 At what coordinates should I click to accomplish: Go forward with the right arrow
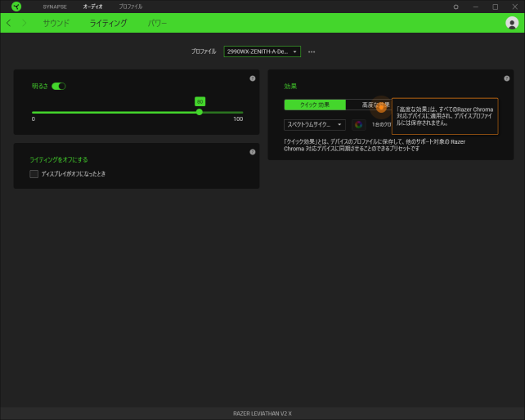click(x=24, y=23)
